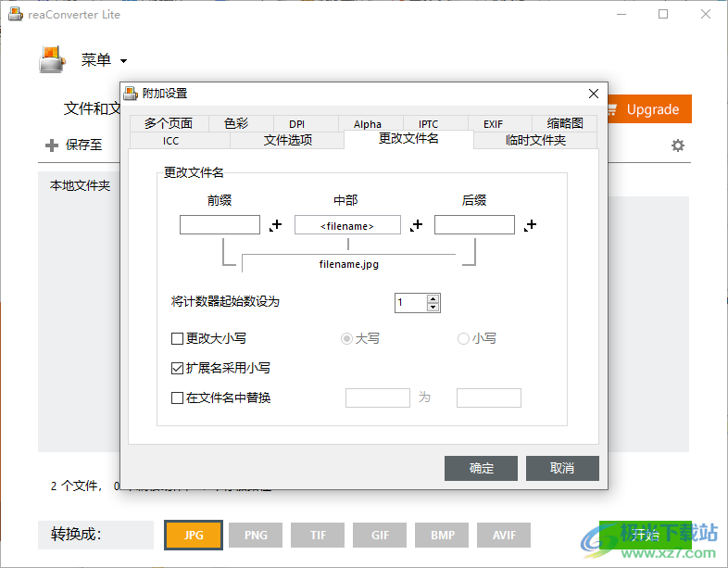Choose BMP output format
Viewport: 728px width, 568px height.
pyautogui.click(x=442, y=535)
